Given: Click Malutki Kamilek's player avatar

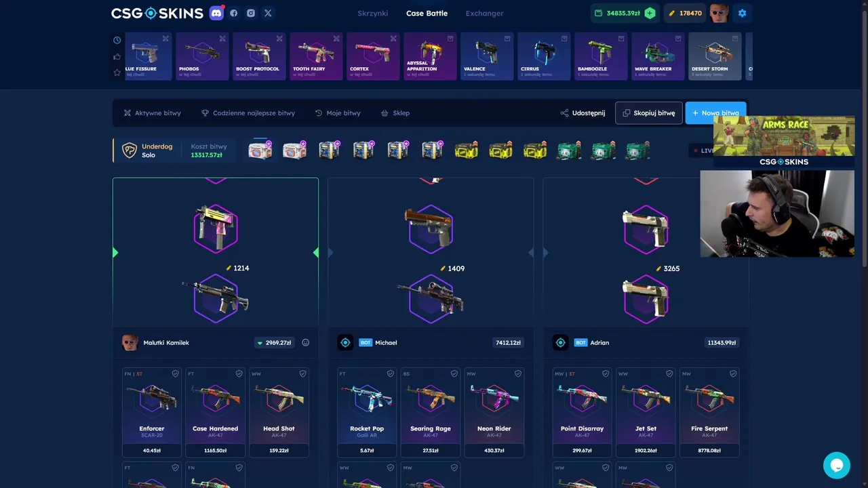Looking at the screenshot, I should (130, 343).
